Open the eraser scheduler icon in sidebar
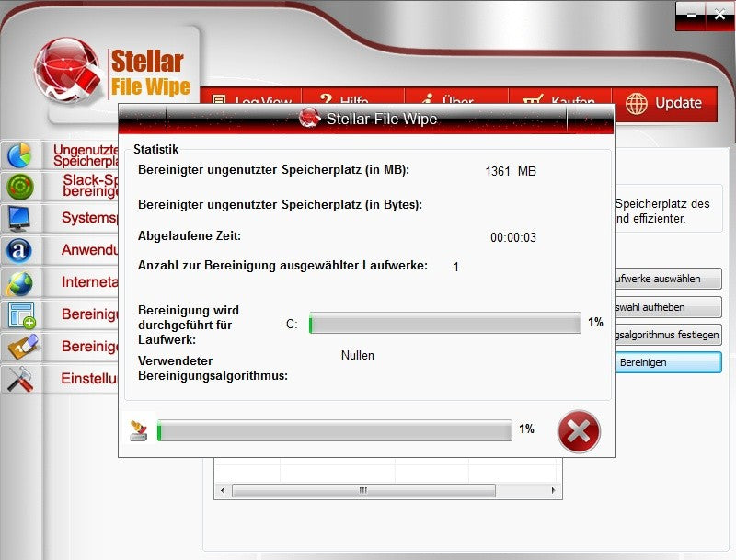Screen dimensions: 736x560 pyautogui.click(x=24, y=347)
